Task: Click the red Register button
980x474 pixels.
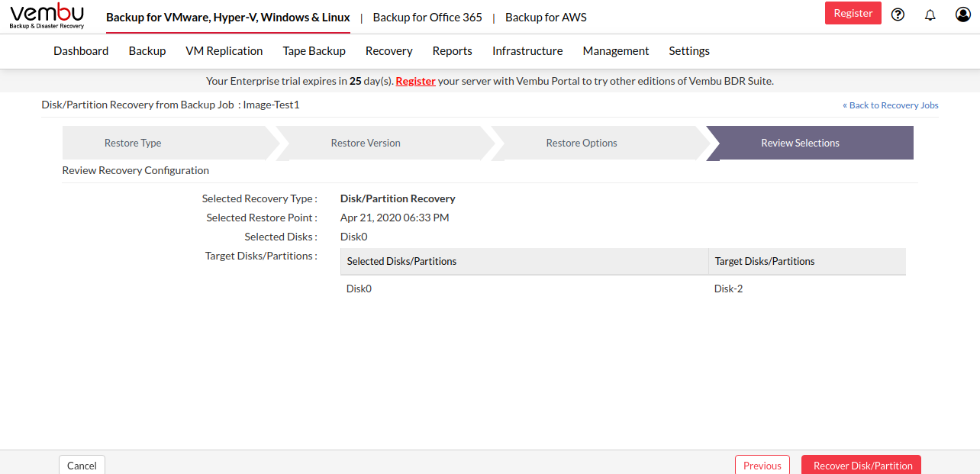Action: (853, 13)
